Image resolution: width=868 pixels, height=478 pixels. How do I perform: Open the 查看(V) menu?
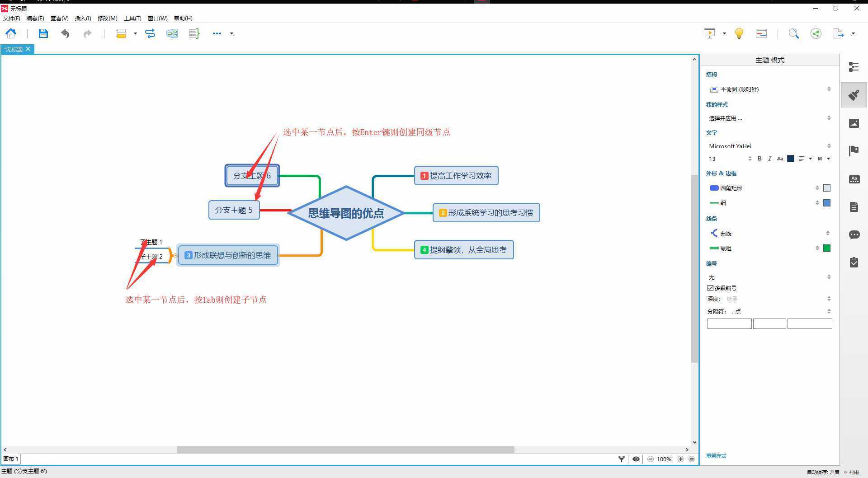point(59,19)
